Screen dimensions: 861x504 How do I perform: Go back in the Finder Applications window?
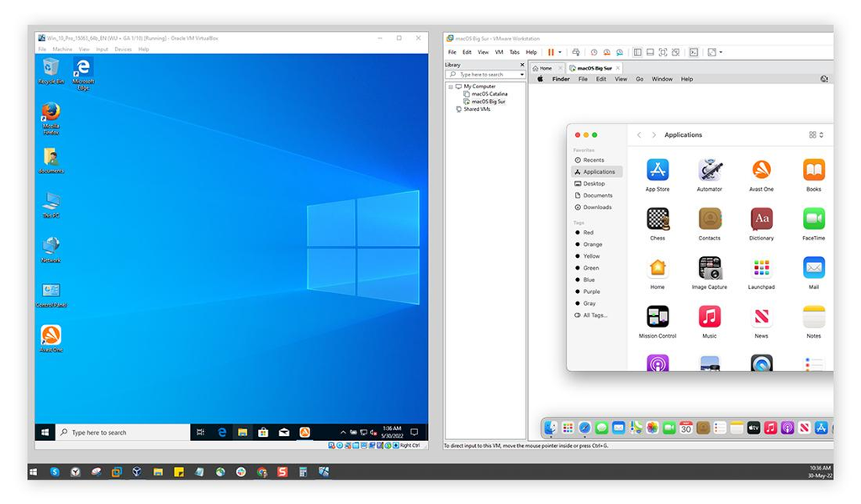(639, 135)
